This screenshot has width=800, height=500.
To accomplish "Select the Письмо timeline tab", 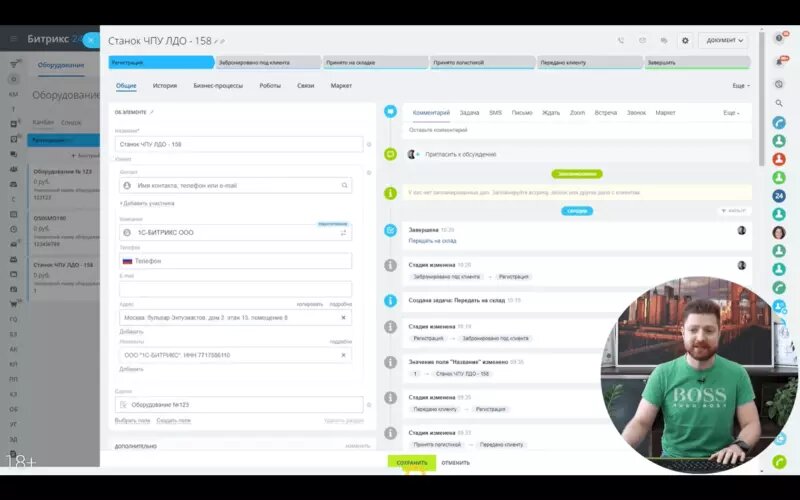I will (x=522, y=113).
